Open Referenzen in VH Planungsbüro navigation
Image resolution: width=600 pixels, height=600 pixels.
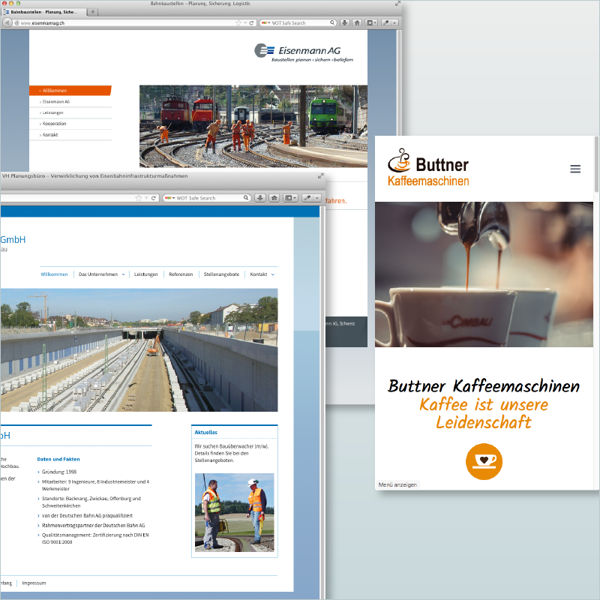pyautogui.click(x=181, y=274)
